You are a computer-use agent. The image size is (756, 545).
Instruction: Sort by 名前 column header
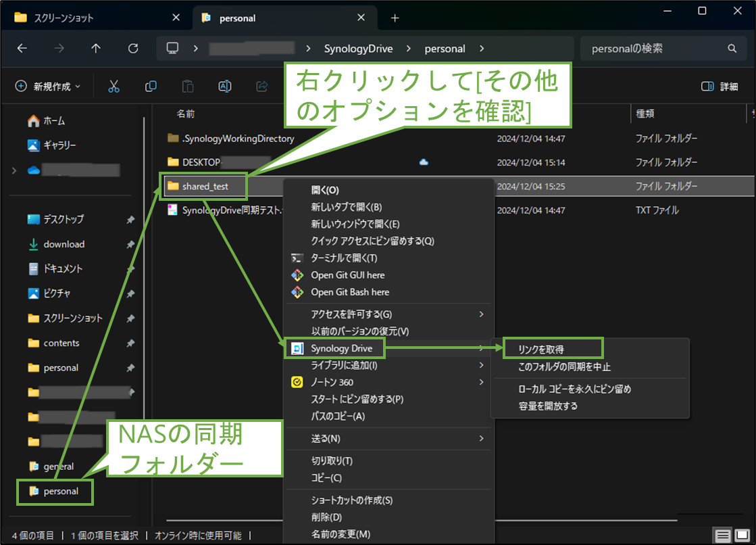coord(186,114)
